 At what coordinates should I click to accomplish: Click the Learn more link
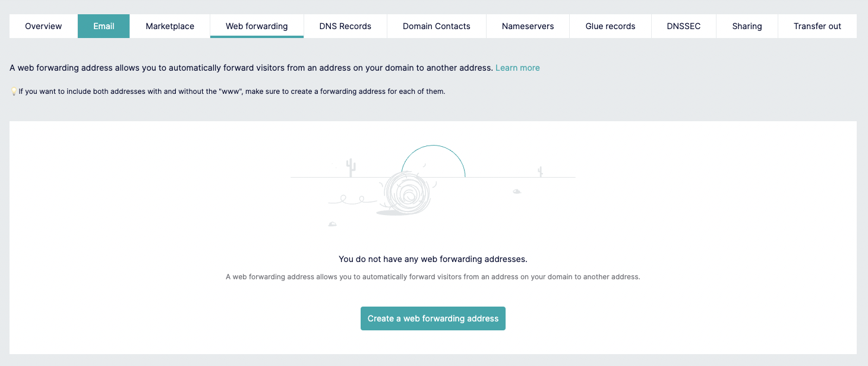517,68
